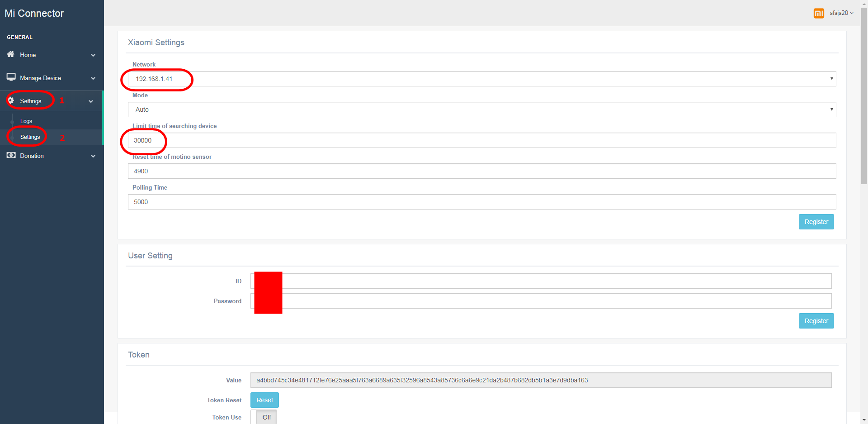
Task: Open the Home sidebar menu
Action: pos(52,55)
